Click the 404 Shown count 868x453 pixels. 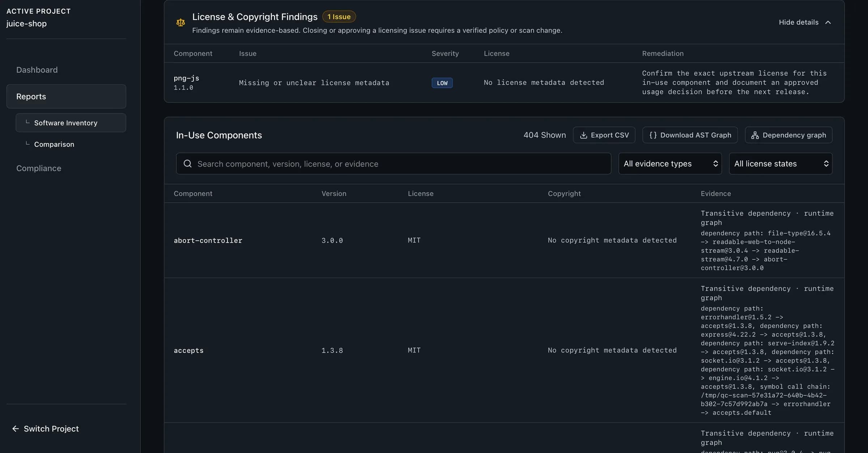click(545, 135)
